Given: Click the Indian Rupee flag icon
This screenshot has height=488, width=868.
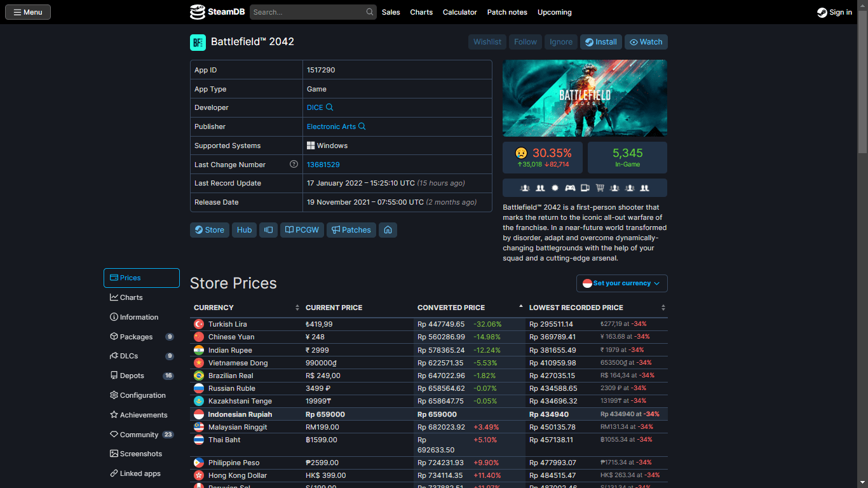Looking at the screenshot, I should click(x=199, y=350).
